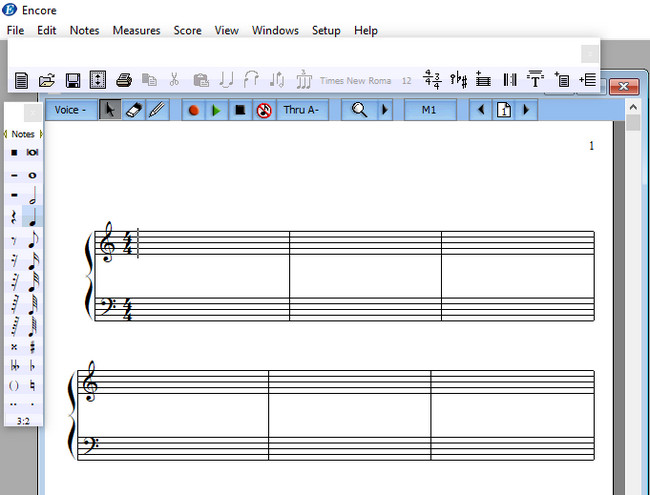Open the key signature tool with accidentals
Screen dimensions: 650x495
click(459, 80)
